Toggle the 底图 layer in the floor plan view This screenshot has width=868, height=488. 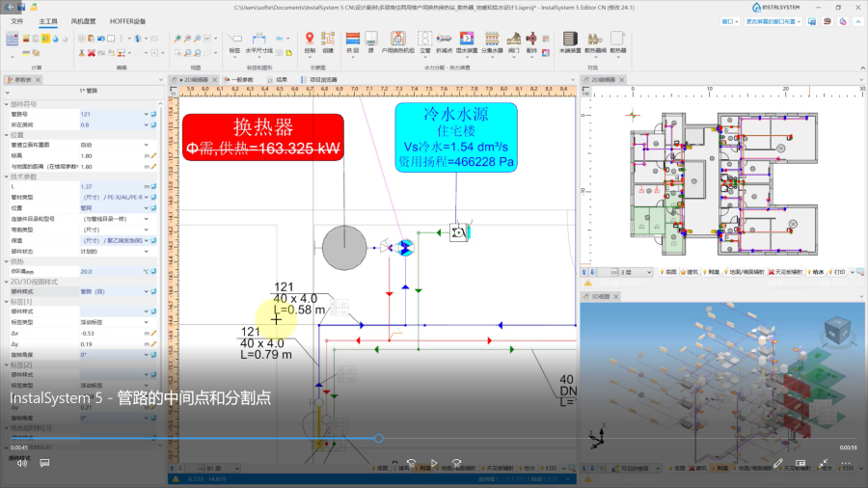point(668,272)
